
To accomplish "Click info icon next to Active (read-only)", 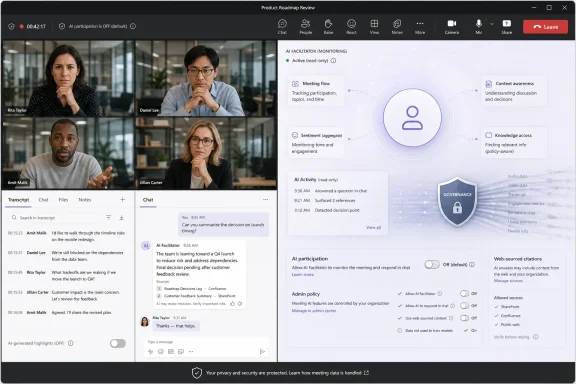I will click(333, 61).
